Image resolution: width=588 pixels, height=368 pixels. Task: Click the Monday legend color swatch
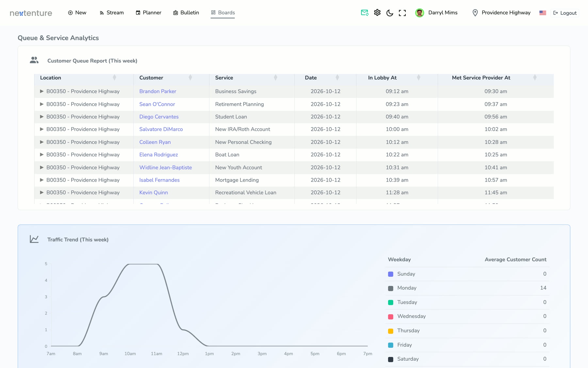391,288
